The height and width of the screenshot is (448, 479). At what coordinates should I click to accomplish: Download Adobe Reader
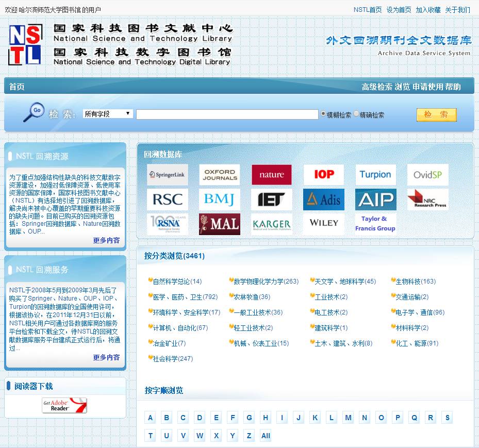tap(64, 406)
